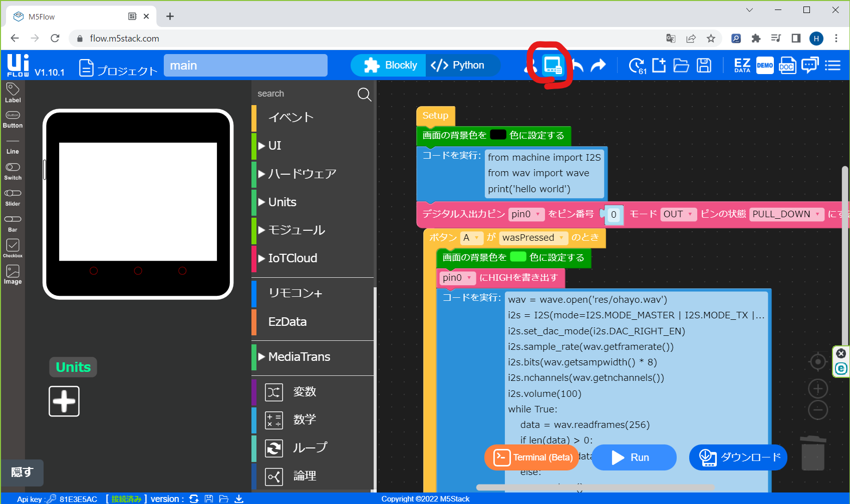Screen dimensions: 850x504
Task: Add a unit with the plus button
Action: click(64, 401)
